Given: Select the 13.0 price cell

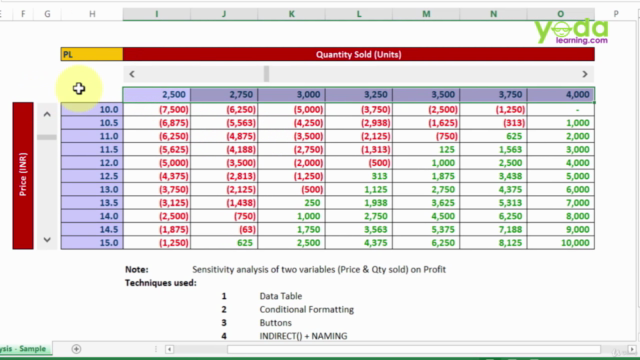Looking at the screenshot, I should tap(92, 189).
